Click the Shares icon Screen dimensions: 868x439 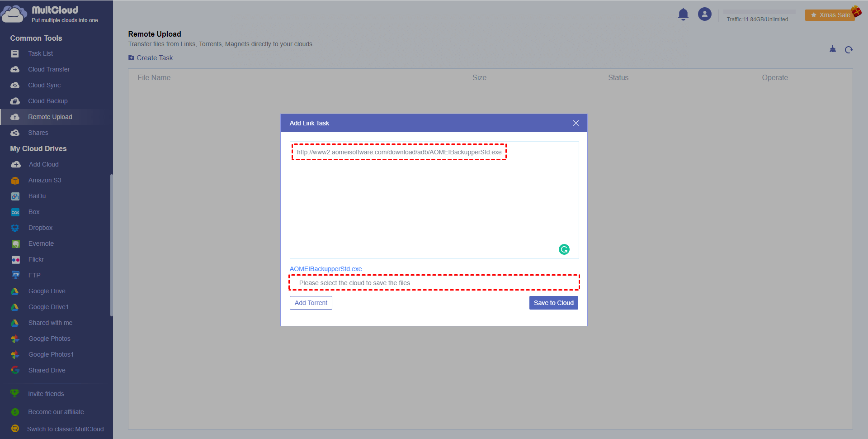15,133
